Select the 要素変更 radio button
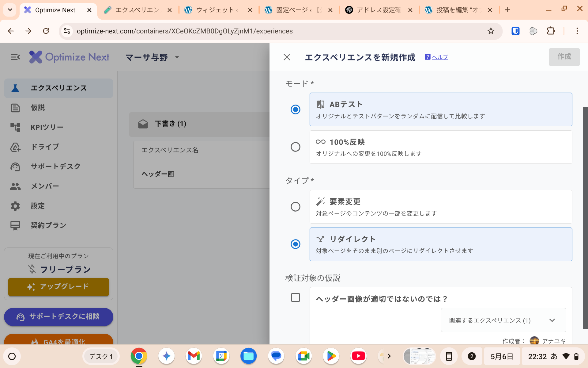 tap(296, 207)
